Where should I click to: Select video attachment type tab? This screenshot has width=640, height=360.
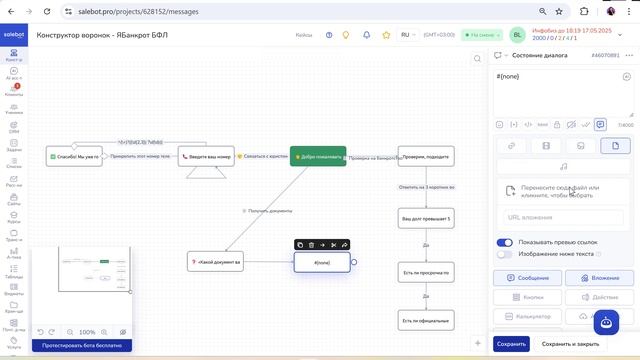click(546, 146)
